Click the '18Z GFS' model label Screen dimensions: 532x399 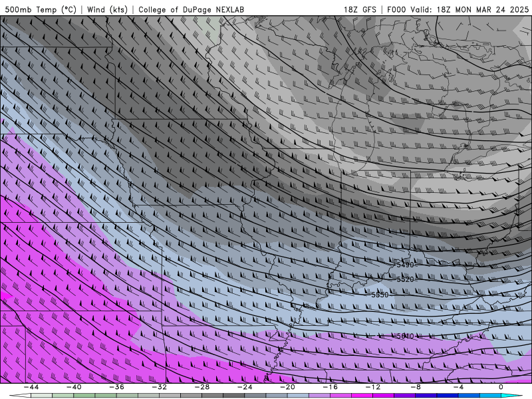point(360,9)
